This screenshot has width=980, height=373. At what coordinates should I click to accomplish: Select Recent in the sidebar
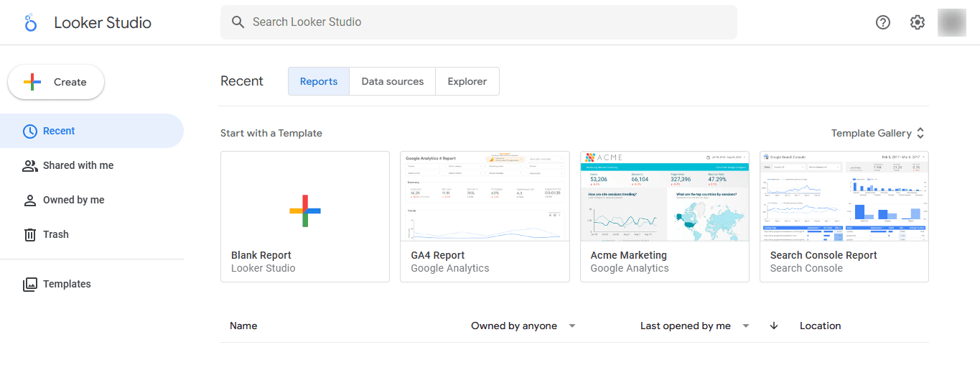tap(92, 131)
